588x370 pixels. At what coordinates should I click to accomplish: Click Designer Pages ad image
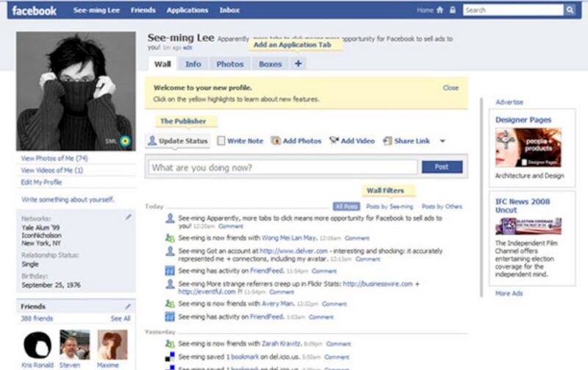[528, 147]
